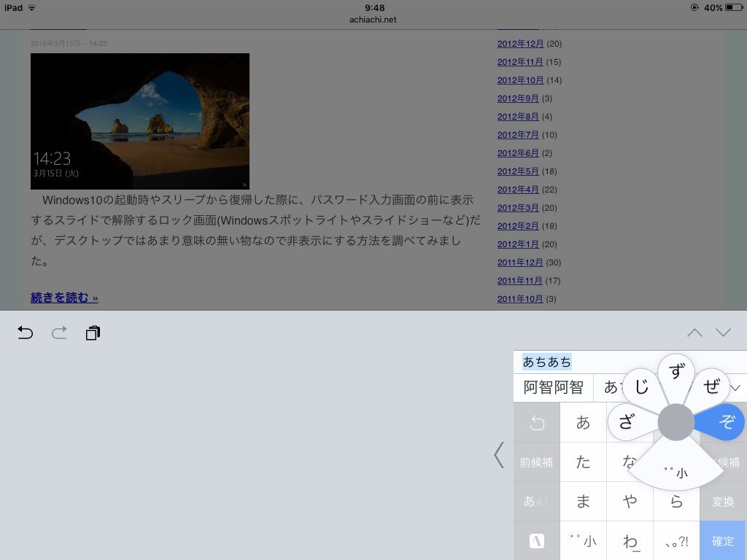Tap the lock screen article thumbnail

[x=140, y=121]
